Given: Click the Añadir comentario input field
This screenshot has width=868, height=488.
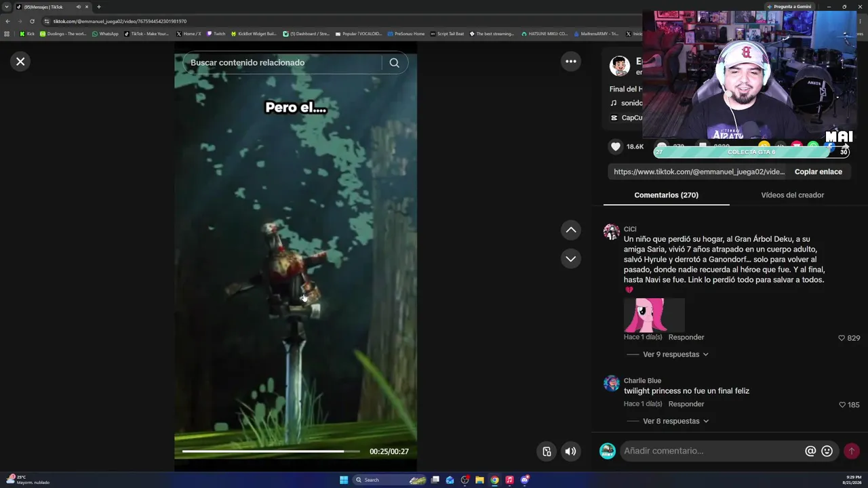Looking at the screenshot, I should point(712,451).
